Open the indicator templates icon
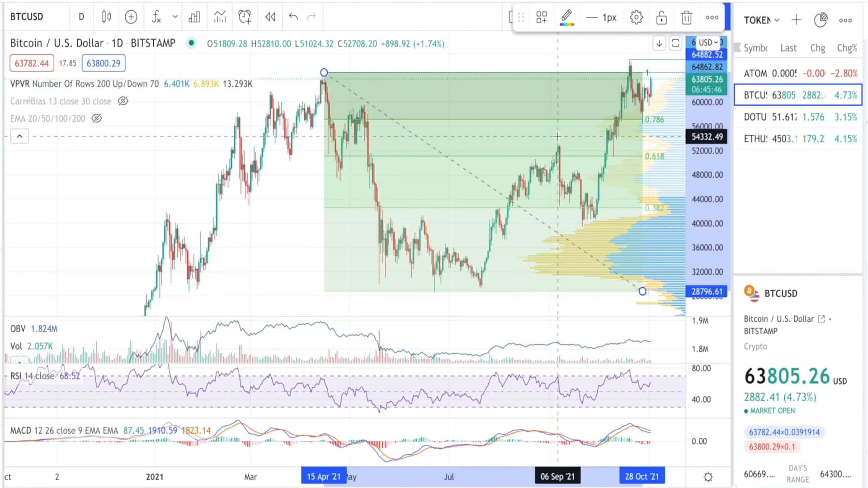This screenshot has width=868, height=488. click(x=220, y=17)
